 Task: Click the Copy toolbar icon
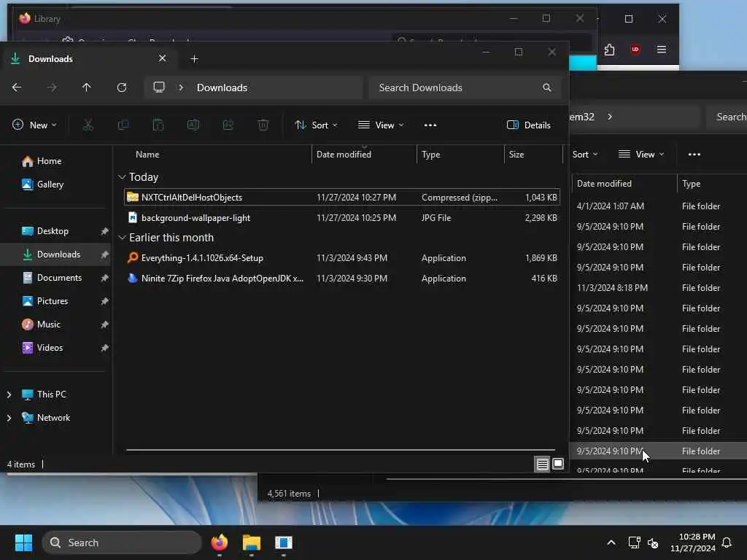[x=123, y=125]
